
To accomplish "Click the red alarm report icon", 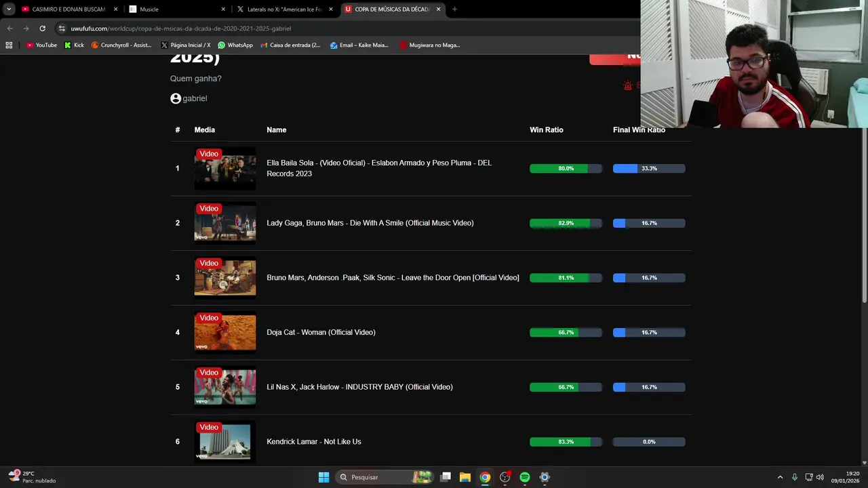I will click(628, 85).
